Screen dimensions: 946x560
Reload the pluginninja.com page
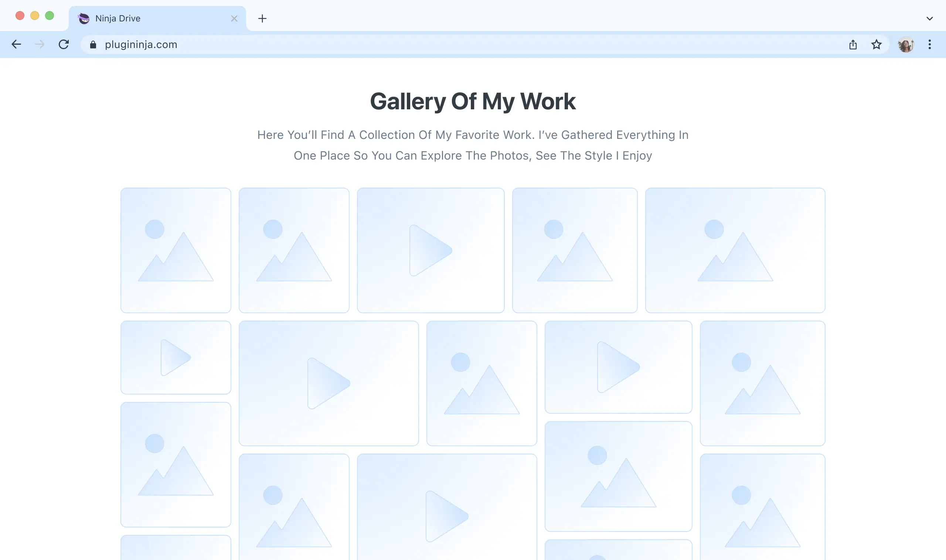click(x=64, y=45)
